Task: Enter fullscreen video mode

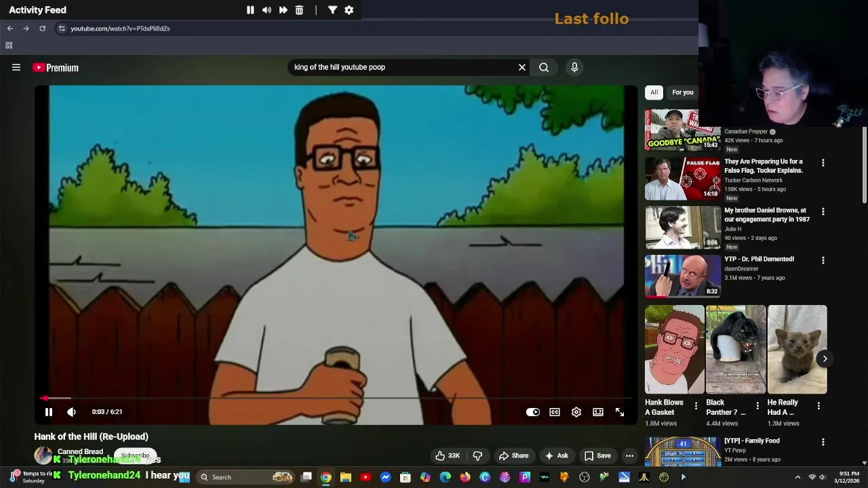Action: tap(620, 412)
